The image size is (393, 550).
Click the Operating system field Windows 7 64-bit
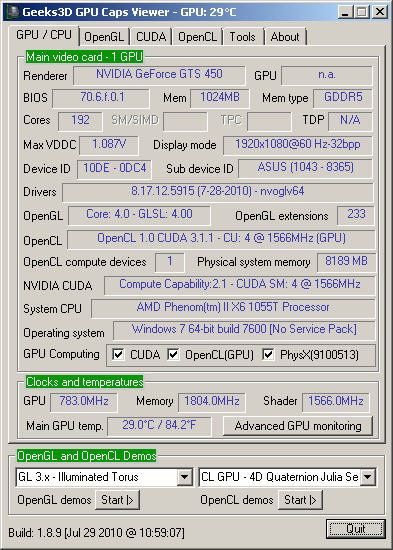point(244,331)
